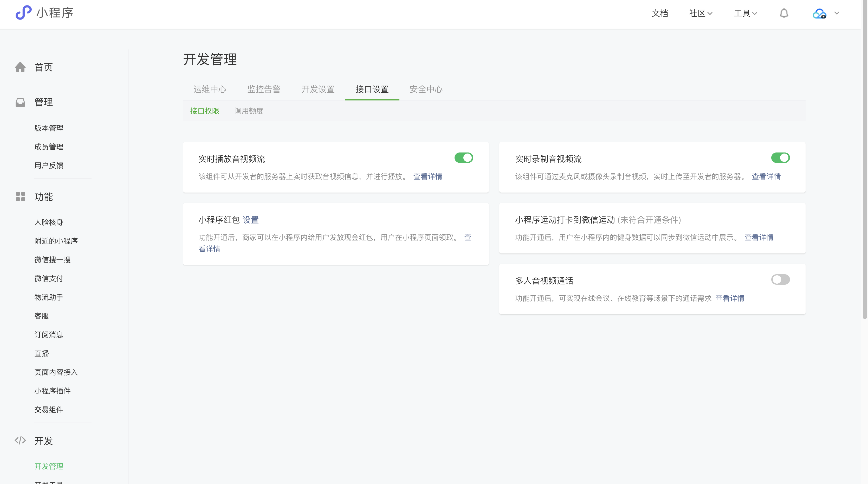
Task: Open the account dropdown chevron
Action: tap(837, 13)
